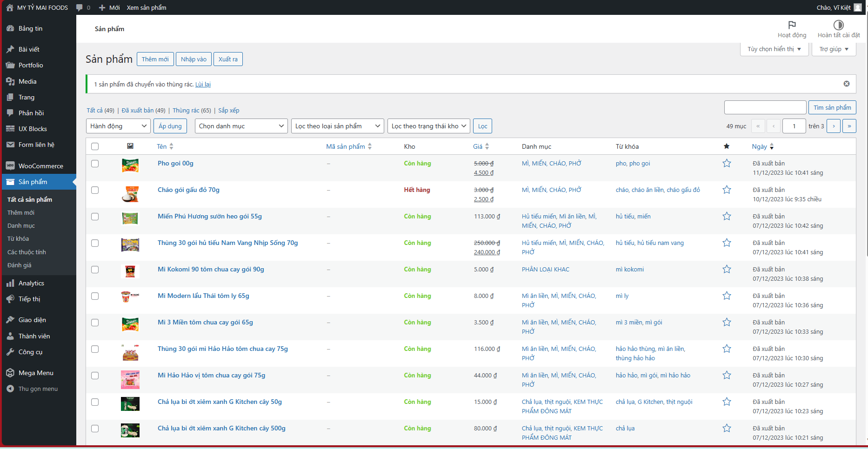Image resolution: width=868 pixels, height=449 pixels.
Task: Focus the product search input field
Action: click(x=765, y=107)
